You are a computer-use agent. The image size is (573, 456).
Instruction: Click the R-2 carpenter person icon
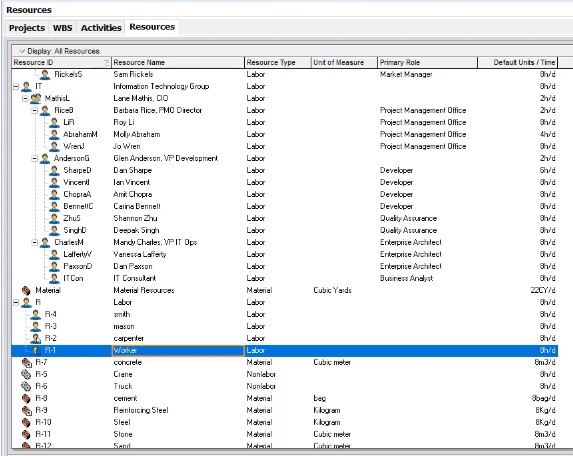click(35, 338)
